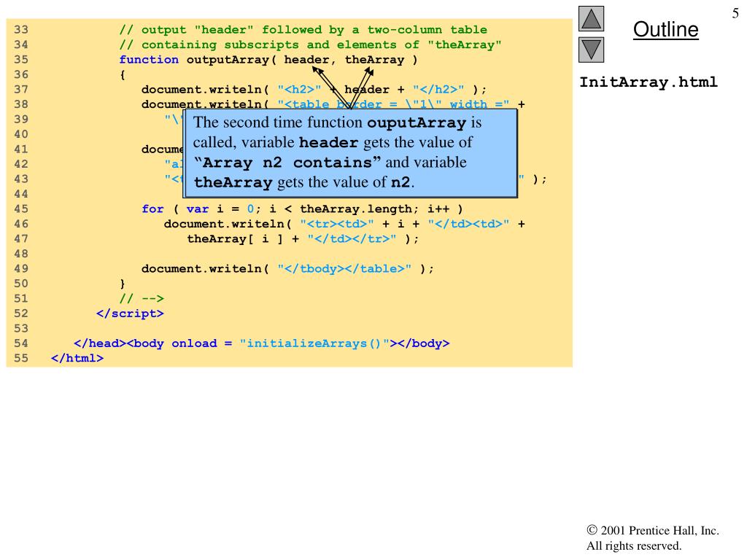
Task: Click the h2 document.writeln statement
Action: (314, 90)
